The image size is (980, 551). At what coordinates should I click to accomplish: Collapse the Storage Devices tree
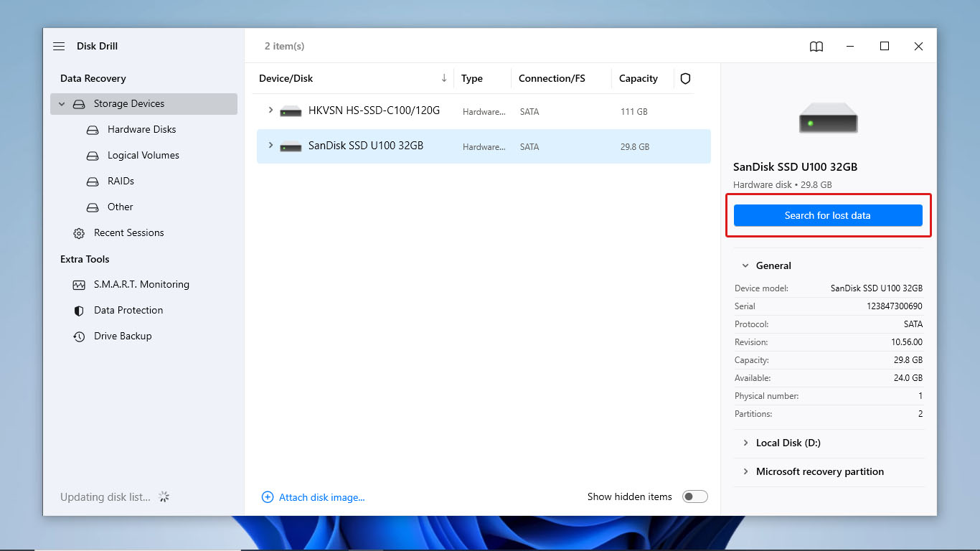point(62,104)
